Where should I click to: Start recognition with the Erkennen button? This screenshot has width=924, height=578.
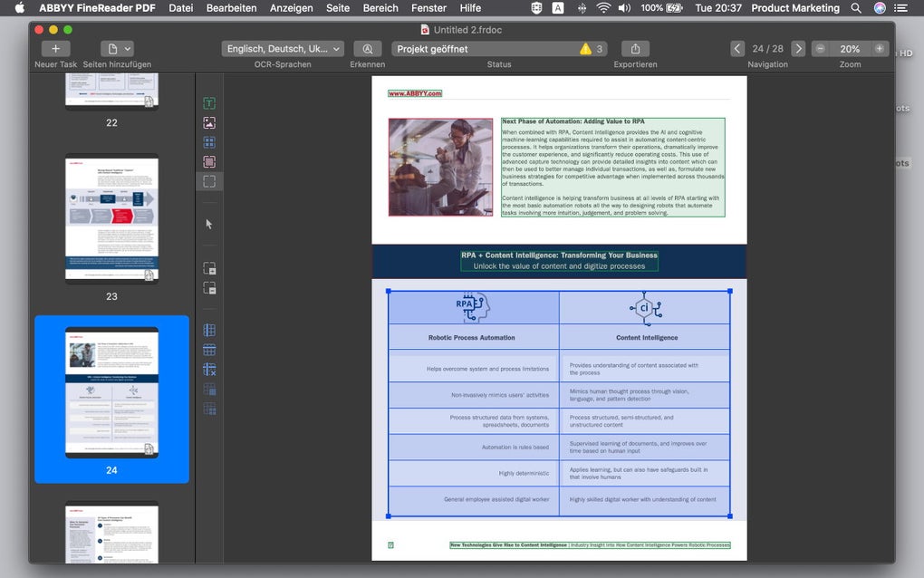point(367,49)
